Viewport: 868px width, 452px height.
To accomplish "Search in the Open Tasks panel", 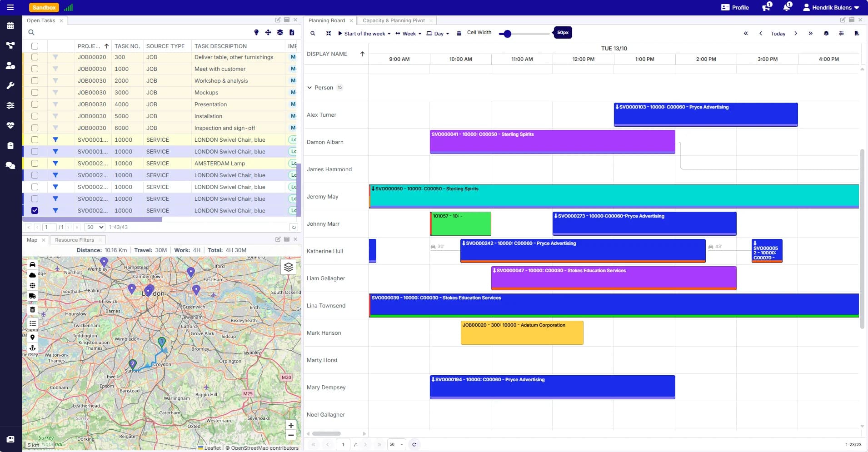I will tap(31, 32).
